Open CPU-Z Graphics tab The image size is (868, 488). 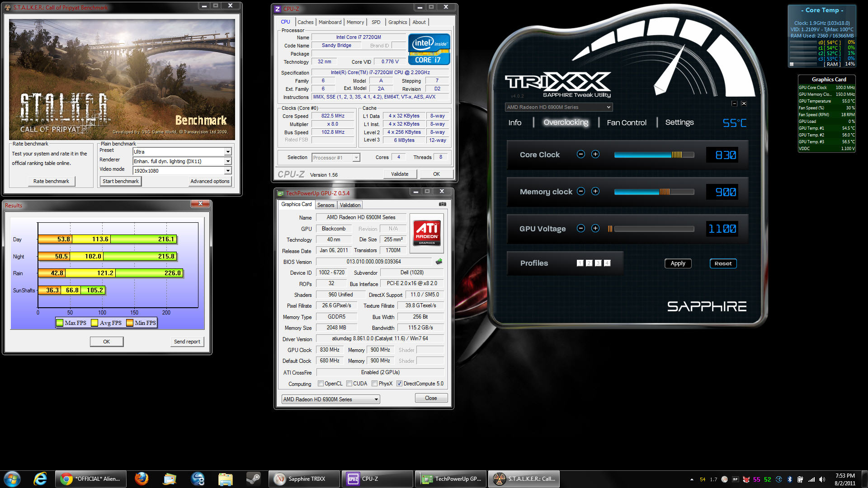tap(397, 22)
